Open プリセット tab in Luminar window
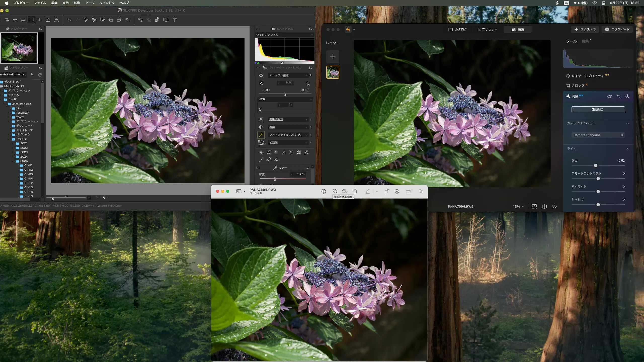Screen dimensions: 644x362 (x=487, y=29)
